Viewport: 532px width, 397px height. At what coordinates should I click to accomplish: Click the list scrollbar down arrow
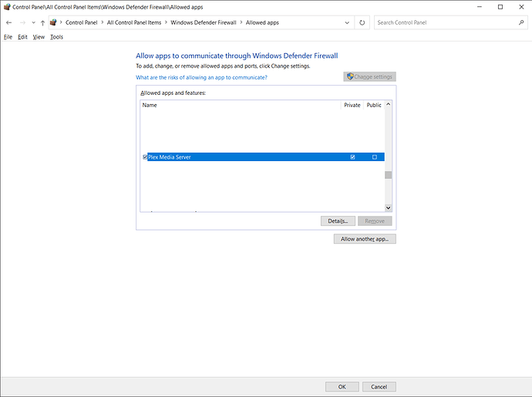[x=388, y=207]
